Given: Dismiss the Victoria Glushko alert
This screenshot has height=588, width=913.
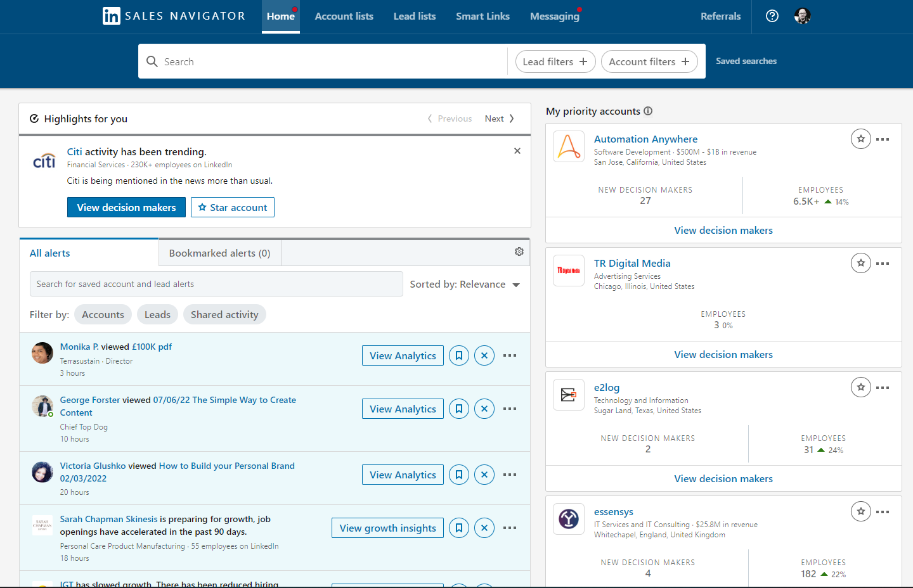Looking at the screenshot, I should click(484, 475).
